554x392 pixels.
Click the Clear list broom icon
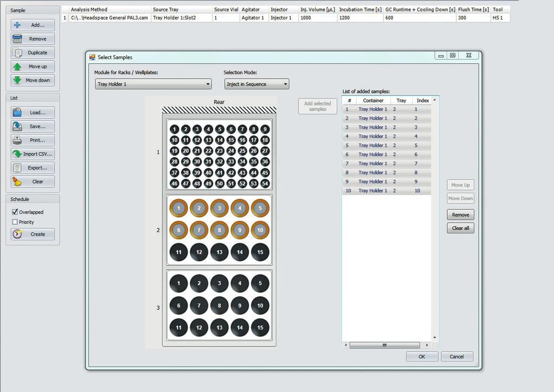coord(18,181)
